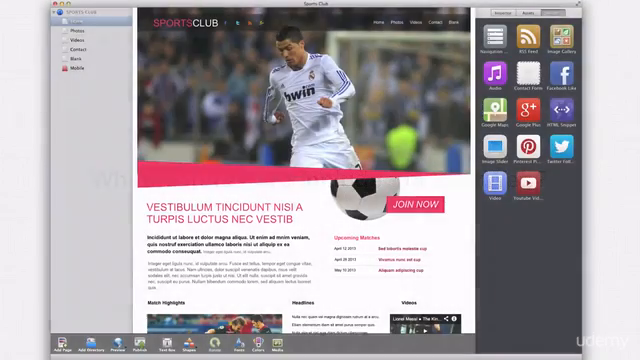Click the Add Page toolbar icon
640x360 pixels.
click(x=62, y=344)
